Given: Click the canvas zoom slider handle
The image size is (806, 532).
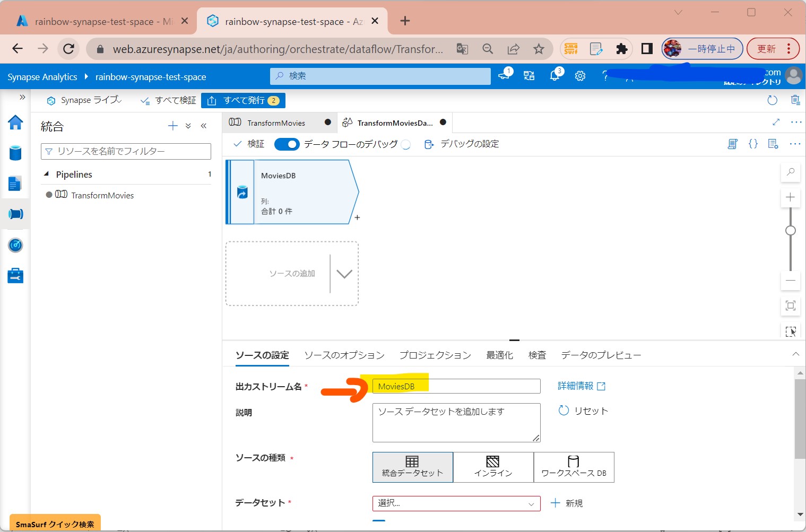Looking at the screenshot, I should (x=791, y=230).
